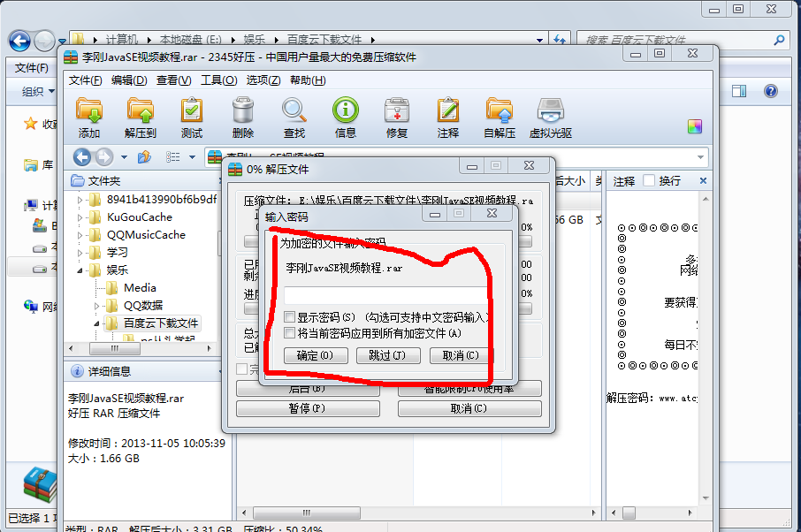Go forward in the 好压 archive window
This screenshot has width=801, height=532.
(104, 156)
